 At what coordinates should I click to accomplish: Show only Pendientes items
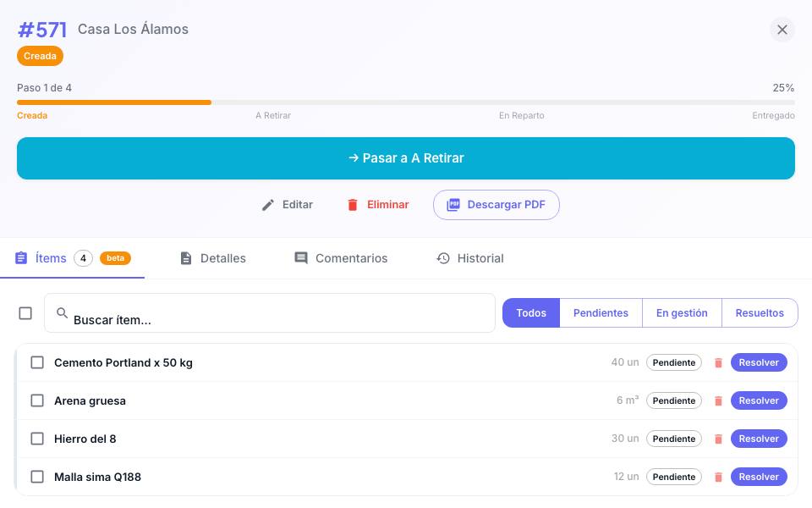pos(601,313)
